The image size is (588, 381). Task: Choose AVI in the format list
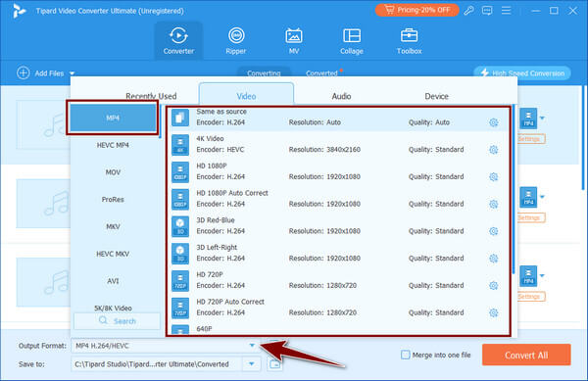(113, 281)
